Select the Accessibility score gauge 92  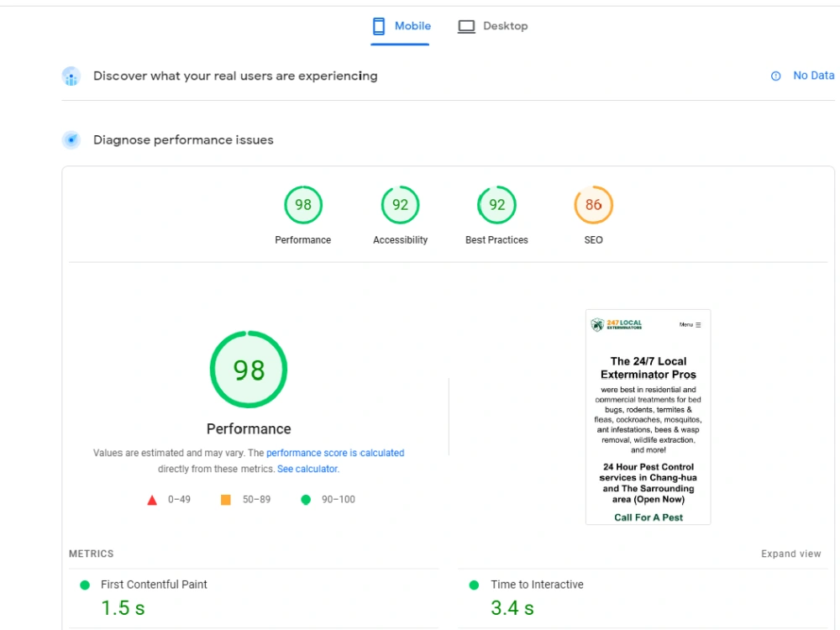coord(400,205)
